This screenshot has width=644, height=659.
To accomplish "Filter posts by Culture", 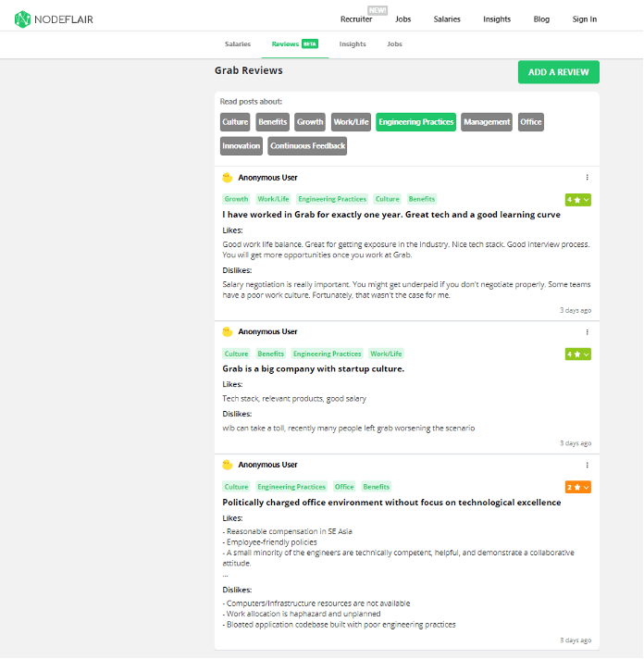I will tap(235, 122).
